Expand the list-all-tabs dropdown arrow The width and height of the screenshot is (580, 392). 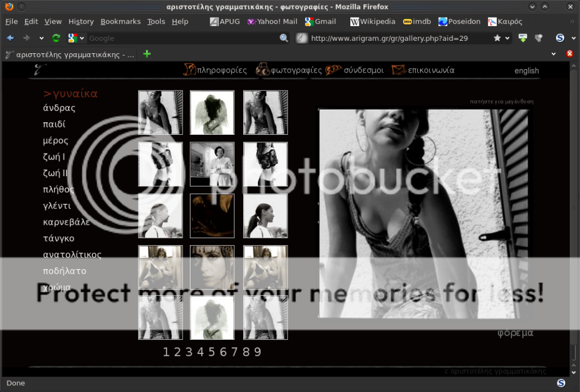pos(554,54)
